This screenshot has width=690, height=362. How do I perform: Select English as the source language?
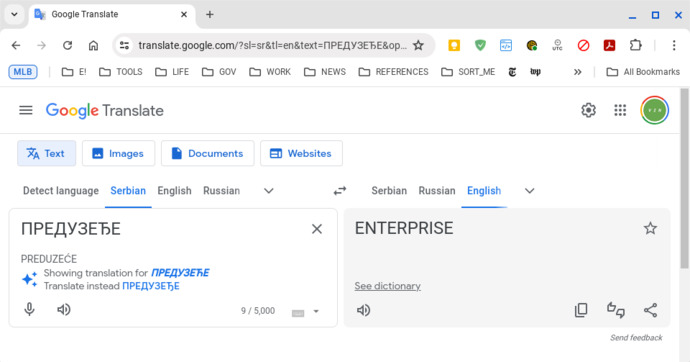click(174, 190)
